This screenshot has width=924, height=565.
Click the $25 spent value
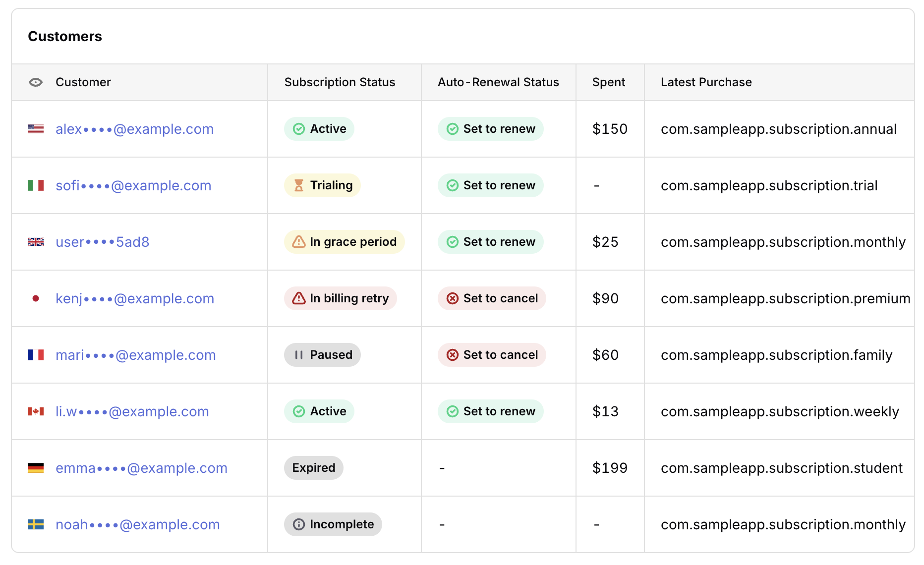click(x=606, y=242)
